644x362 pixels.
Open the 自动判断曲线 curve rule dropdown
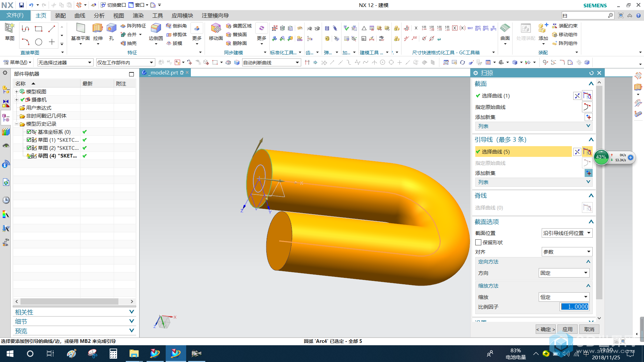271,63
